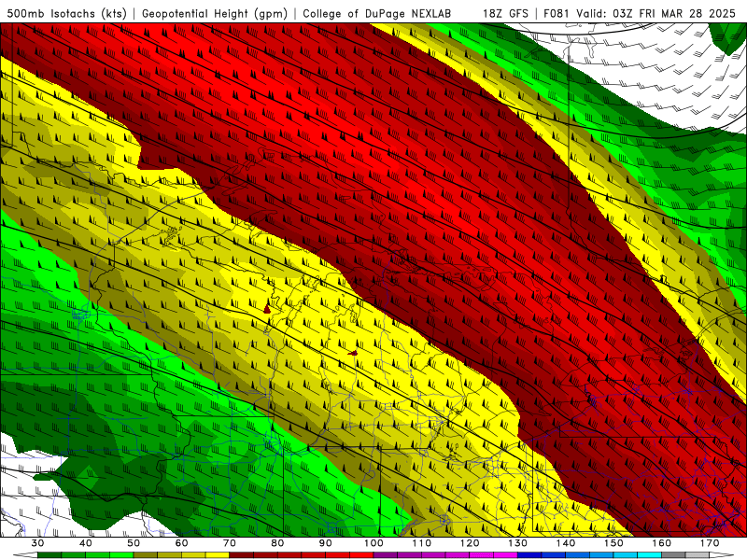The image size is (747, 560).
Task: Select the dark maroon 70–75 kt swatch
Action: 242,555
